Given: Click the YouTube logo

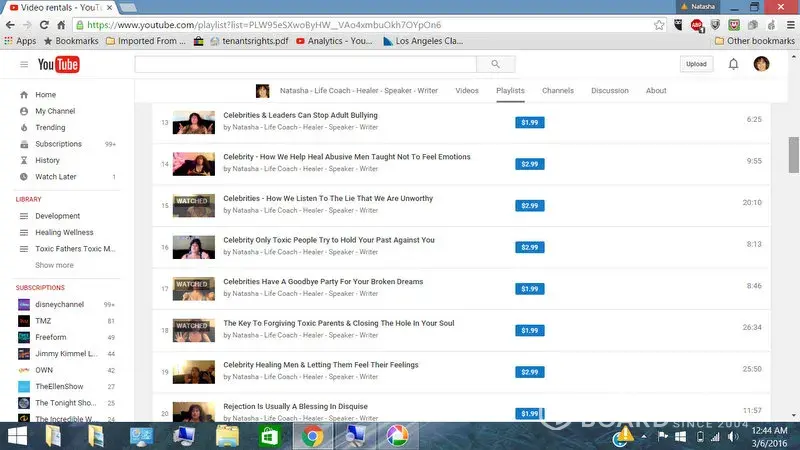Looking at the screenshot, I should tap(58, 65).
